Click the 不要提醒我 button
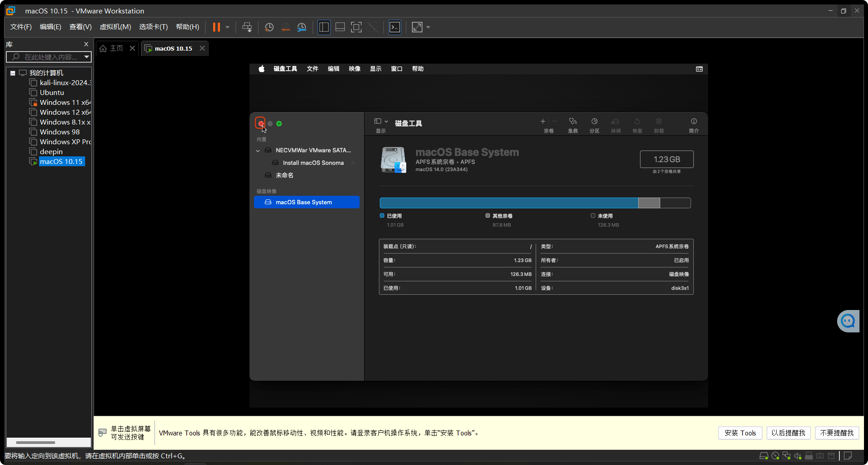 [837, 433]
